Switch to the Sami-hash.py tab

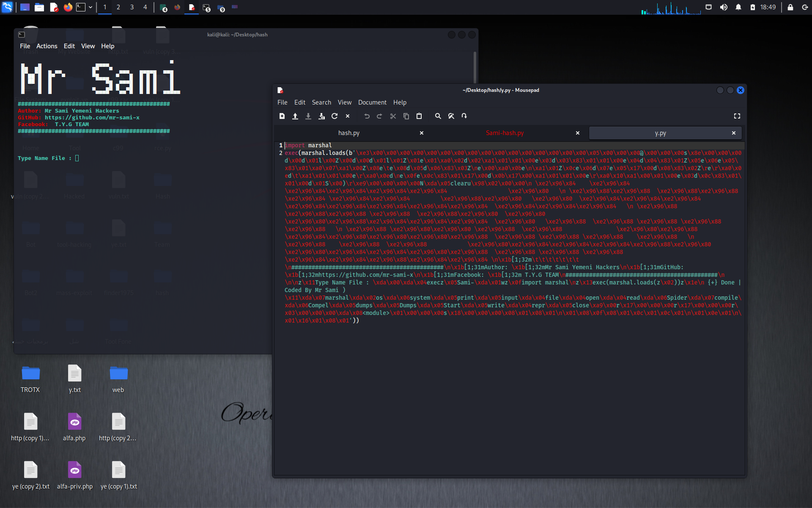click(505, 133)
